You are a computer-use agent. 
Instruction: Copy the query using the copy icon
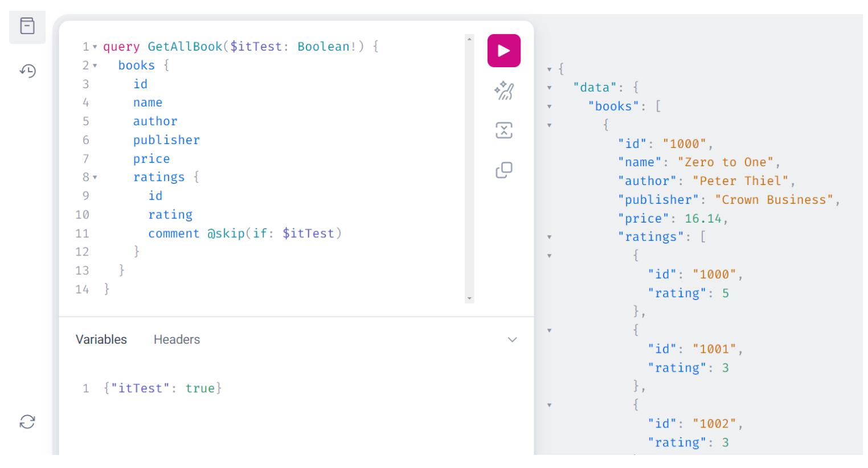[x=504, y=170]
